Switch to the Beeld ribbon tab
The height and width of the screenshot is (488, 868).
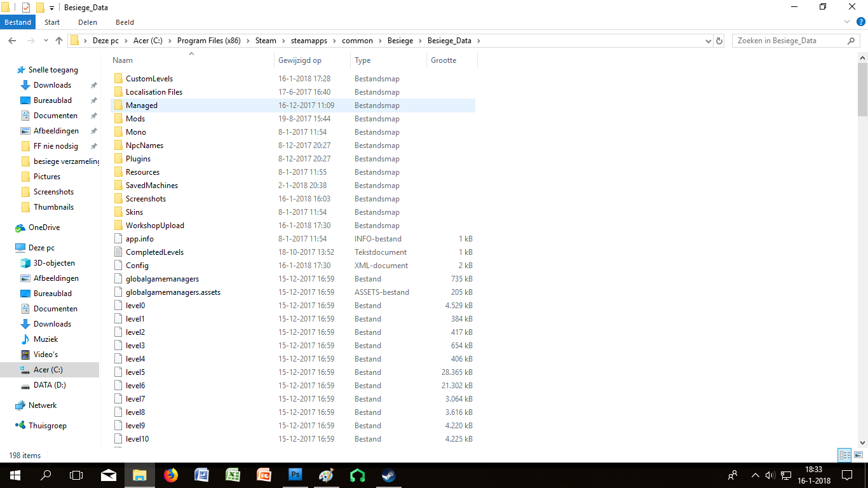pos(125,22)
